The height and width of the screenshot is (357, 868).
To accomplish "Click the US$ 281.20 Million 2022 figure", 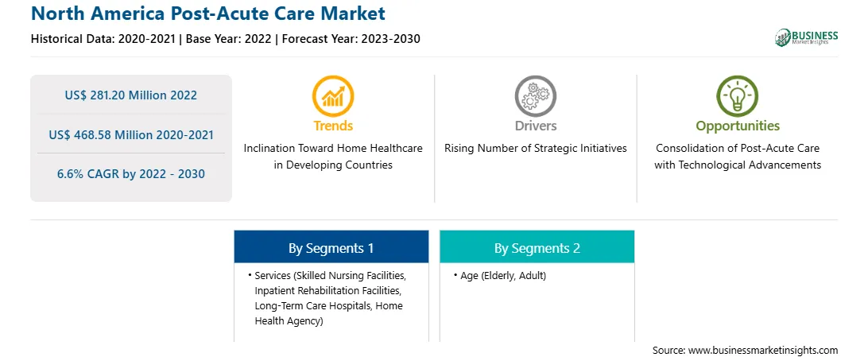I will pyautogui.click(x=130, y=95).
